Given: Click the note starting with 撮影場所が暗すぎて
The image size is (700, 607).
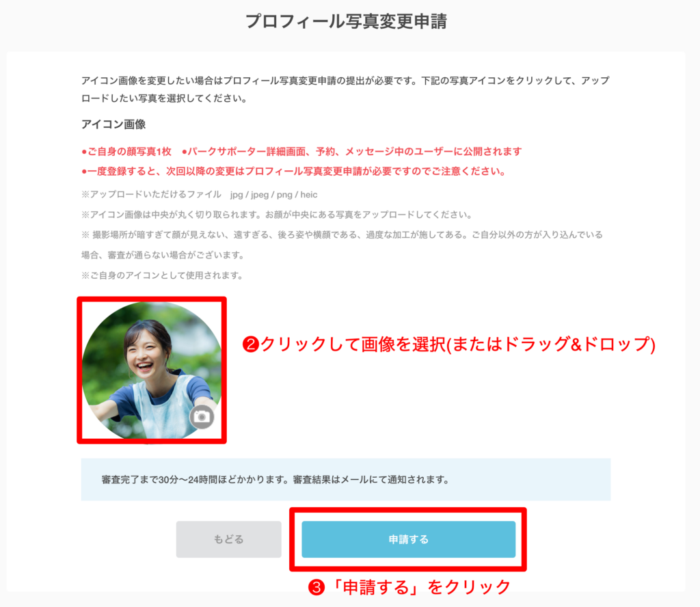Looking at the screenshot, I should [x=342, y=234].
